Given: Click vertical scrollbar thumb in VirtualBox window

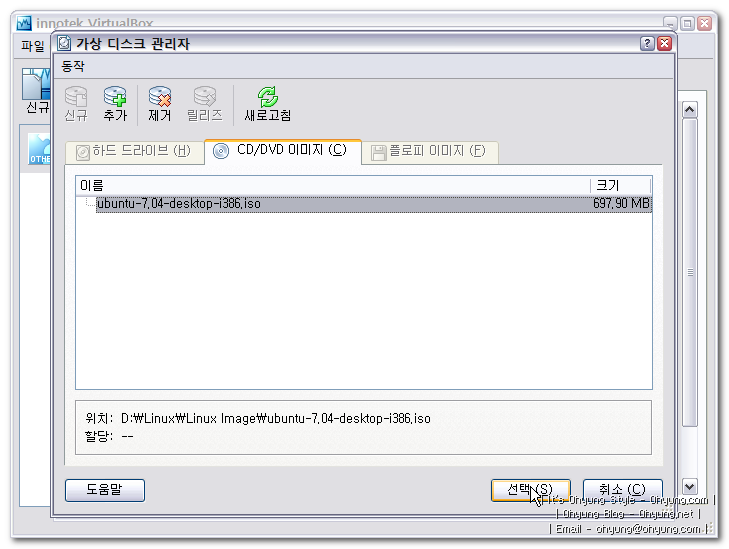Looking at the screenshot, I should pos(689,272).
